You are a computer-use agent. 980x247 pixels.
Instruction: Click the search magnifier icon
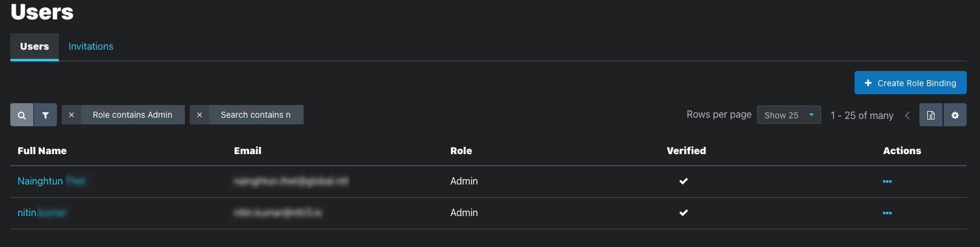click(x=22, y=115)
